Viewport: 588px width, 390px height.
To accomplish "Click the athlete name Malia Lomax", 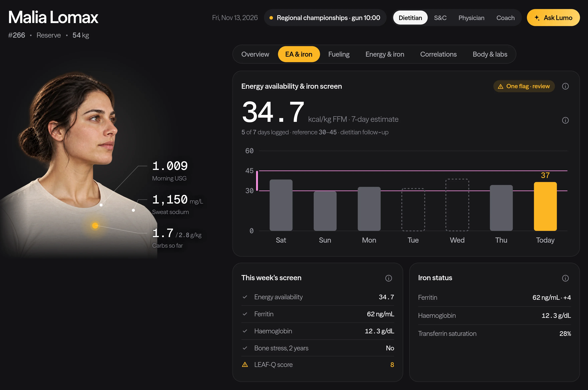I will (53, 17).
